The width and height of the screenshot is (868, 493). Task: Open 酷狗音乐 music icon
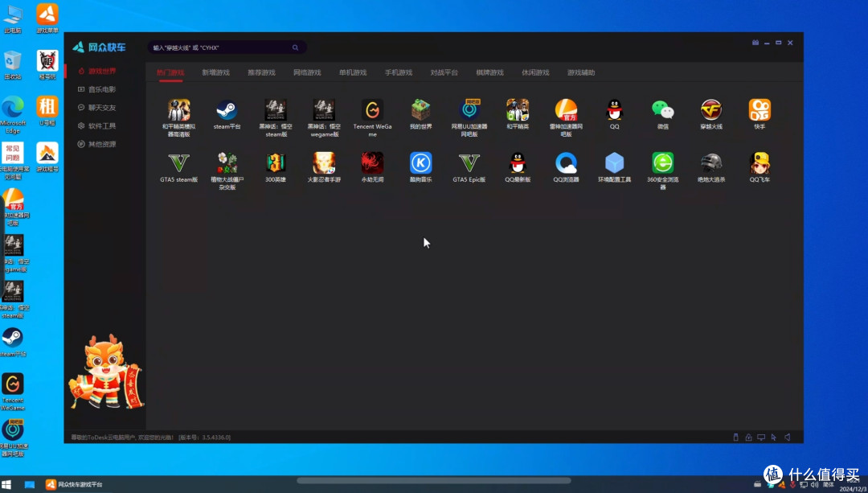420,163
